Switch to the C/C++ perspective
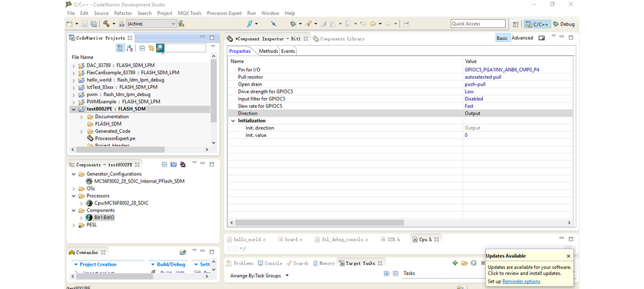The height and width of the screenshot is (289, 644). tap(537, 25)
